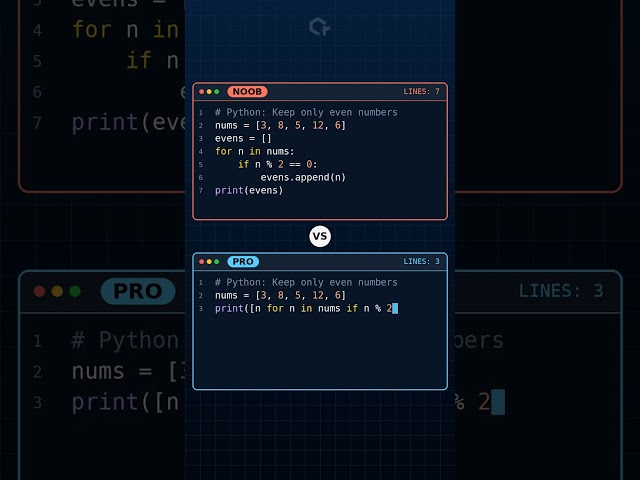
Task: Click line number 3 in the center PRO panel gutter
Action: (x=200, y=309)
